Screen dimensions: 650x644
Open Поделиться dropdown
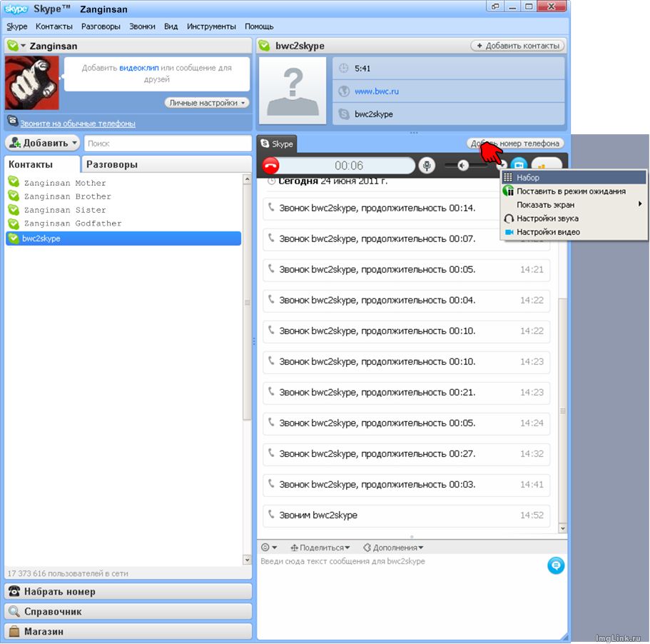(320, 548)
